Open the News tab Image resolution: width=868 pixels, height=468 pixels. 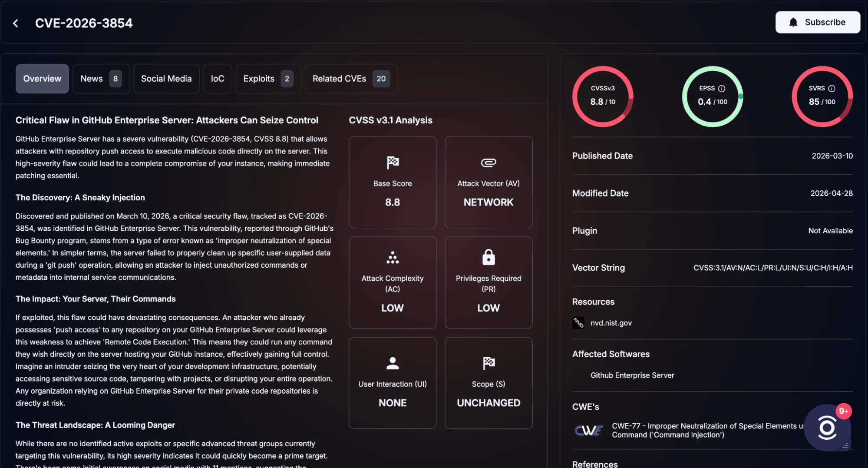tap(101, 79)
